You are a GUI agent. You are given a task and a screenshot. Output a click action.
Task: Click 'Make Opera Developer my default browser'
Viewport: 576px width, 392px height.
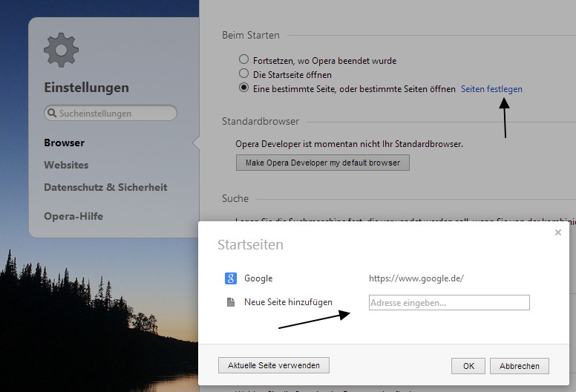tap(323, 163)
